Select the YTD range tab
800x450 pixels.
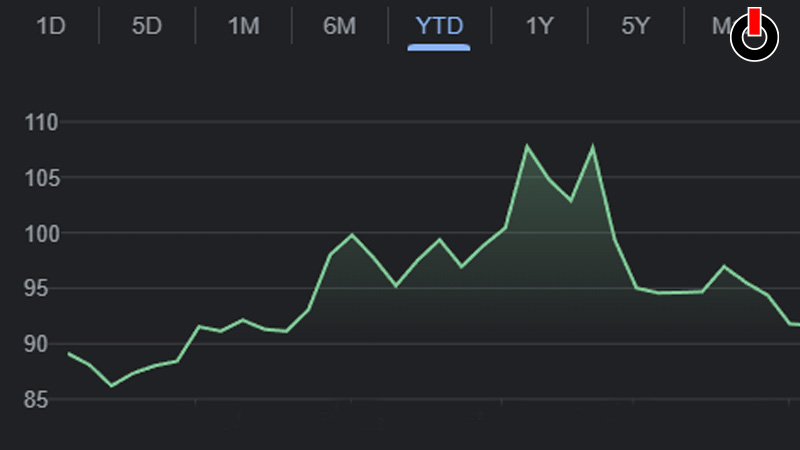[x=439, y=26]
